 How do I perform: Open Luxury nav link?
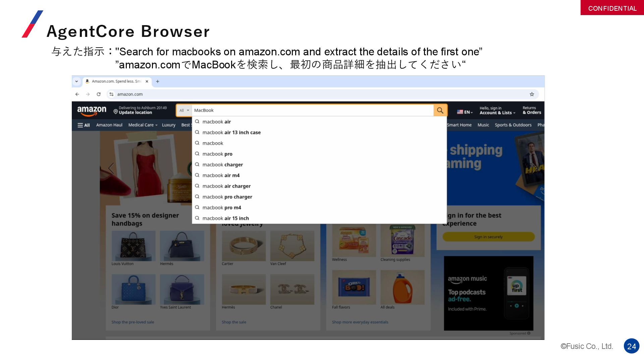168,125
